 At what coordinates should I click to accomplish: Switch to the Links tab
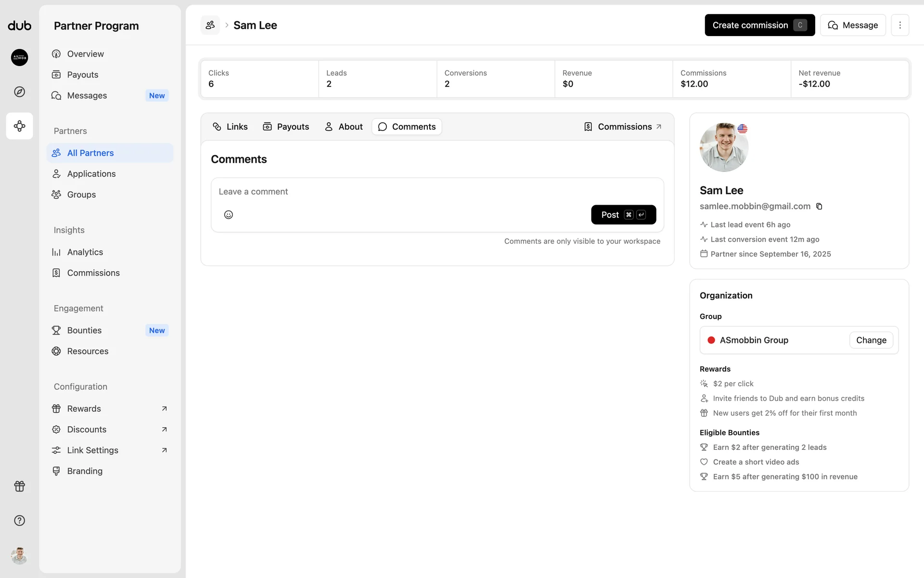tap(230, 127)
